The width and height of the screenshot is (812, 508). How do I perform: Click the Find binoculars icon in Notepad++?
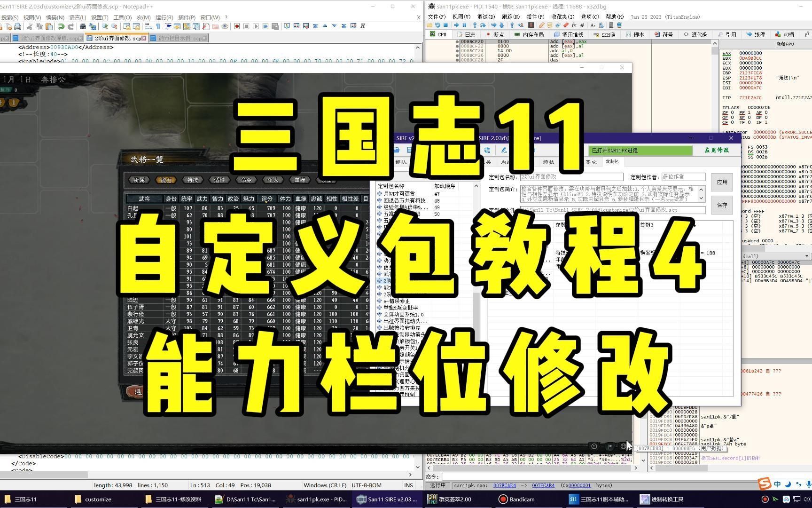coord(83,26)
